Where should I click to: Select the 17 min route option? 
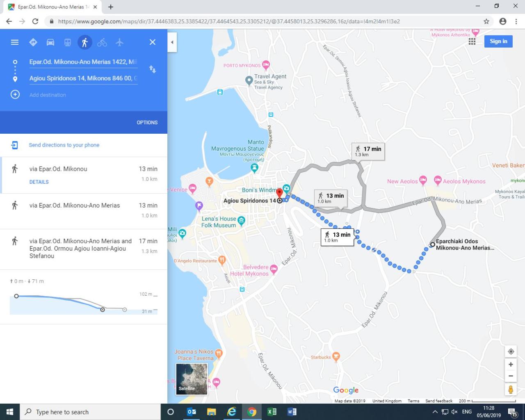pyautogui.click(x=84, y=249)
